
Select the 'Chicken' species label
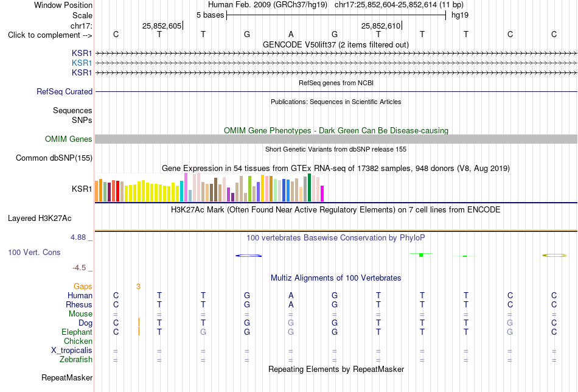coord(78,341)
